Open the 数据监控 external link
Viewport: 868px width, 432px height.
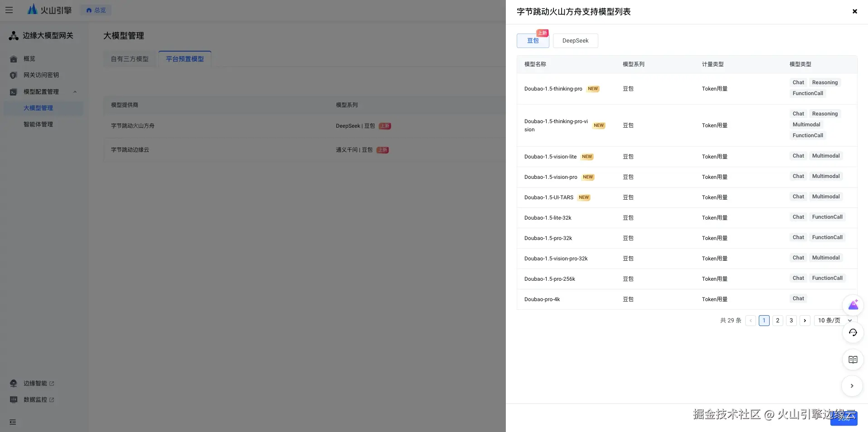click(39, 400)
